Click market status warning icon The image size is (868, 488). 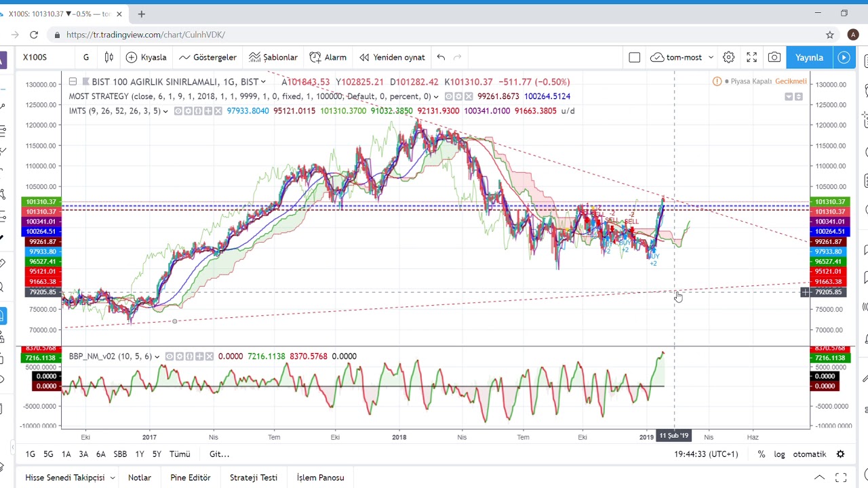717,81
